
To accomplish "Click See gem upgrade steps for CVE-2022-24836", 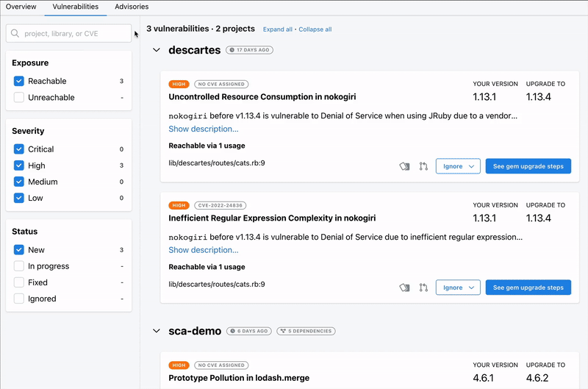I will (528, 288).
